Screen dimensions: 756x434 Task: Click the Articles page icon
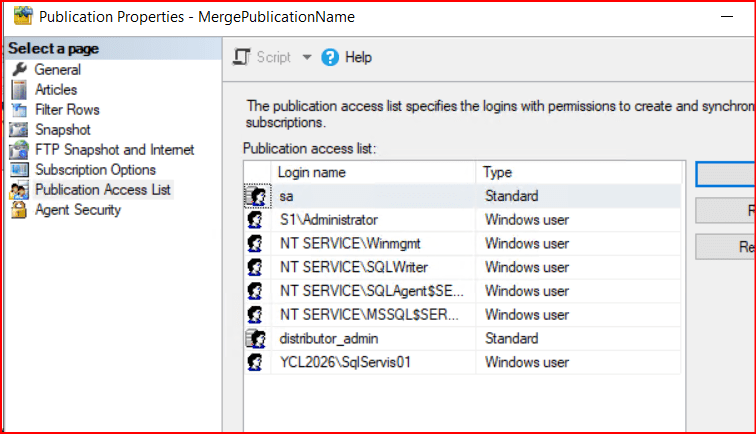(18, 90)
